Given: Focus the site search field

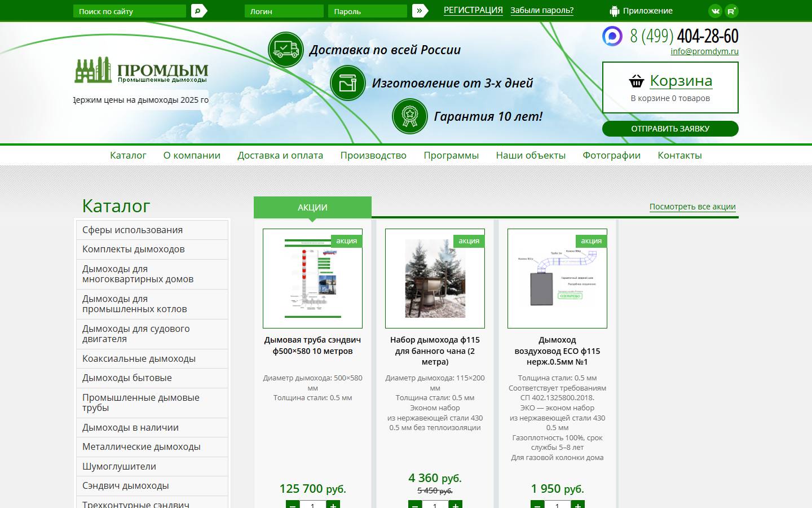Looking at the screenshot, I should click(130, 11).
